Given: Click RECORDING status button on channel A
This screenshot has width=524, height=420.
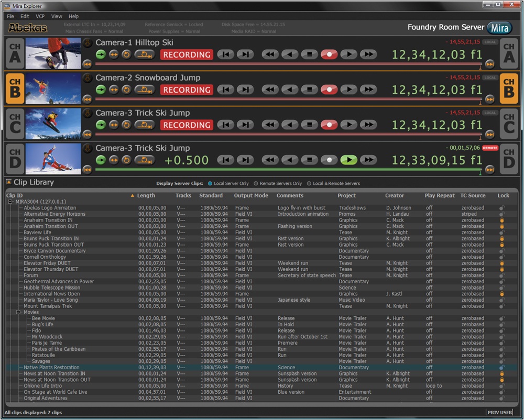Looking at the screenshot, I should (187, 55).
